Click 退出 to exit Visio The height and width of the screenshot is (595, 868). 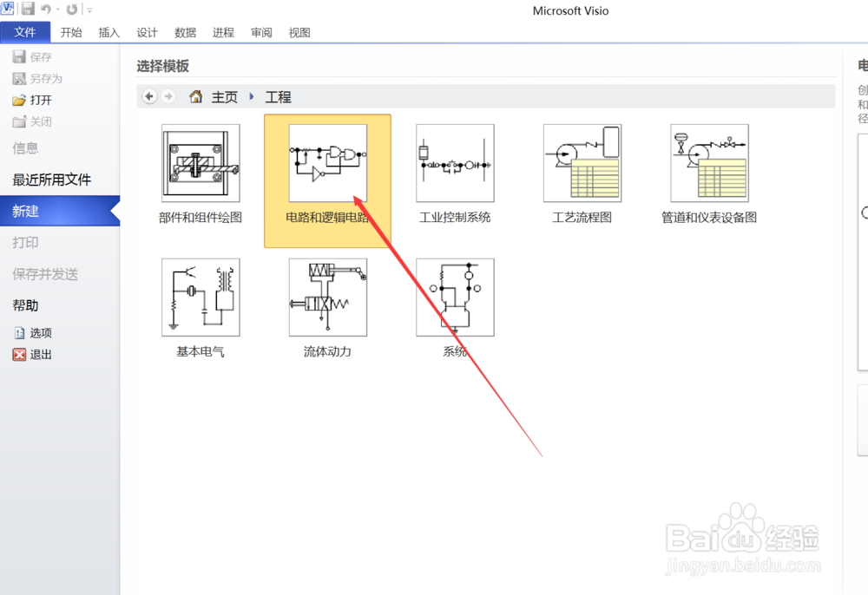point(33,355)
